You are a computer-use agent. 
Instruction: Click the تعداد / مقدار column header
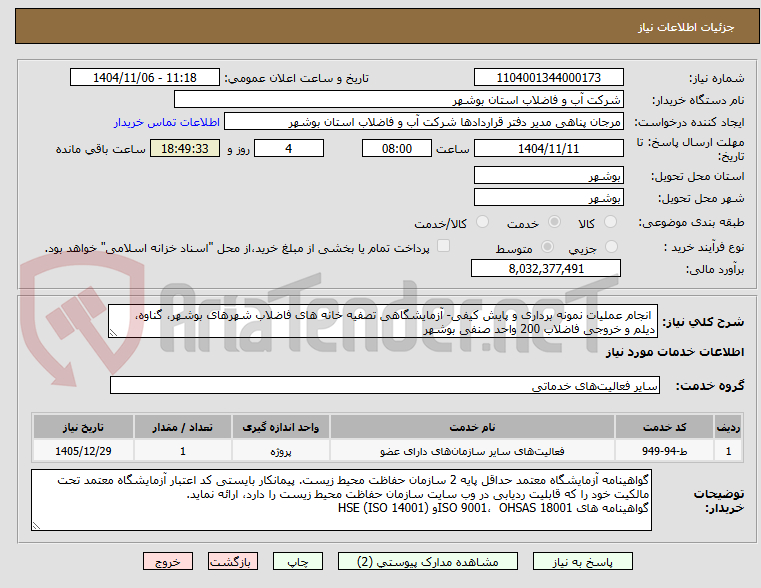pyautogui.click(x=182, y=427)
